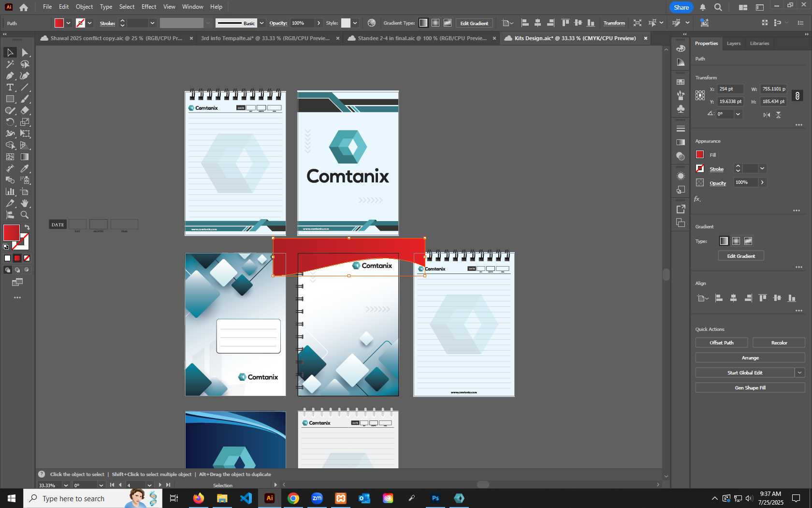
Task: Select the Selection tool
Action: [x=10, y=52]
